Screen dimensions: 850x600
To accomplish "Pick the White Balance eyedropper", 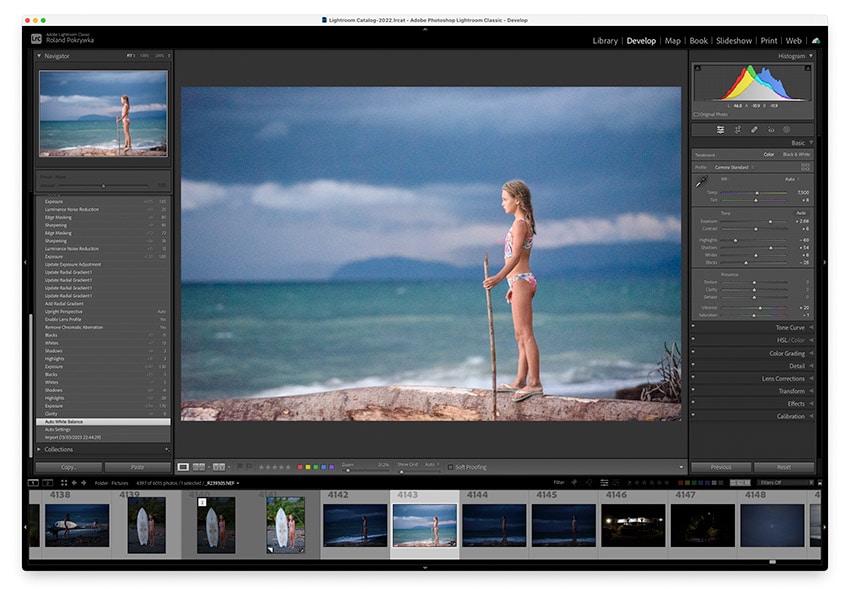I will click(701, 181).
